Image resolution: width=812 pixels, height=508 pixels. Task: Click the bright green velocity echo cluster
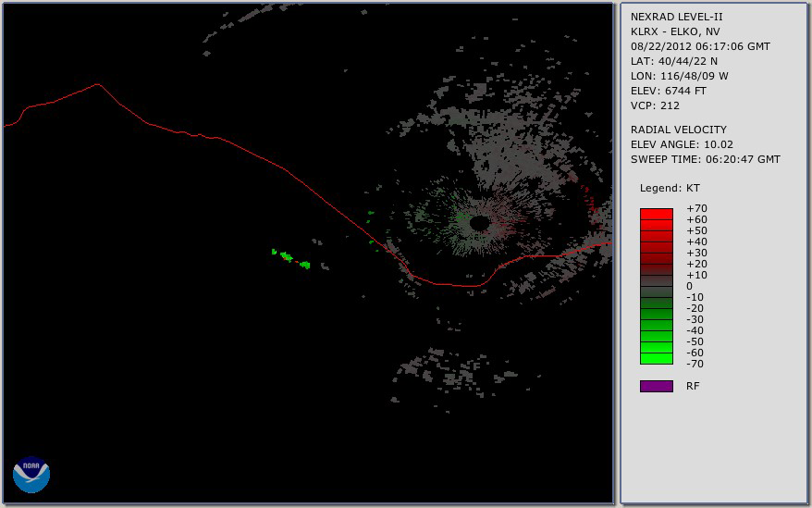291,259
